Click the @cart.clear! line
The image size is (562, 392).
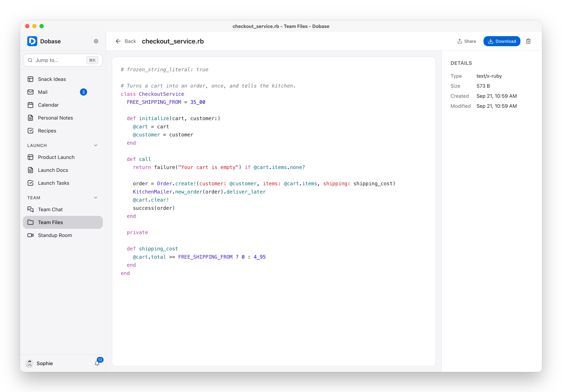point(151,200)
